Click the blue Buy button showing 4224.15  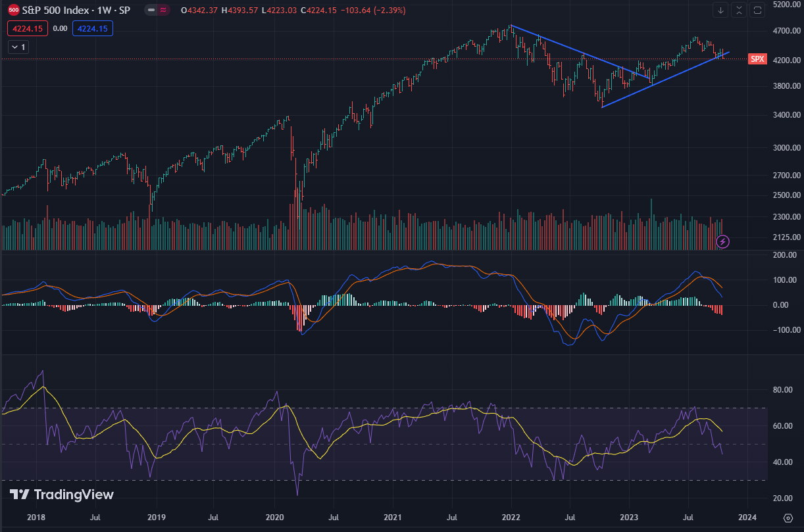pos(92,28)
